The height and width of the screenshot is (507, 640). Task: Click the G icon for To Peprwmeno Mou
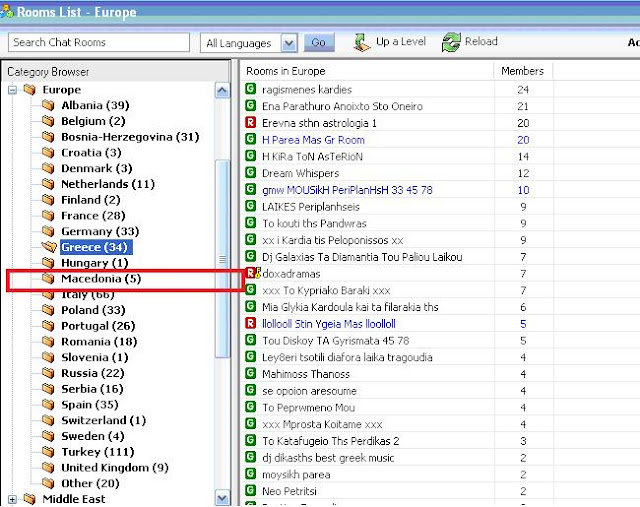250,407
